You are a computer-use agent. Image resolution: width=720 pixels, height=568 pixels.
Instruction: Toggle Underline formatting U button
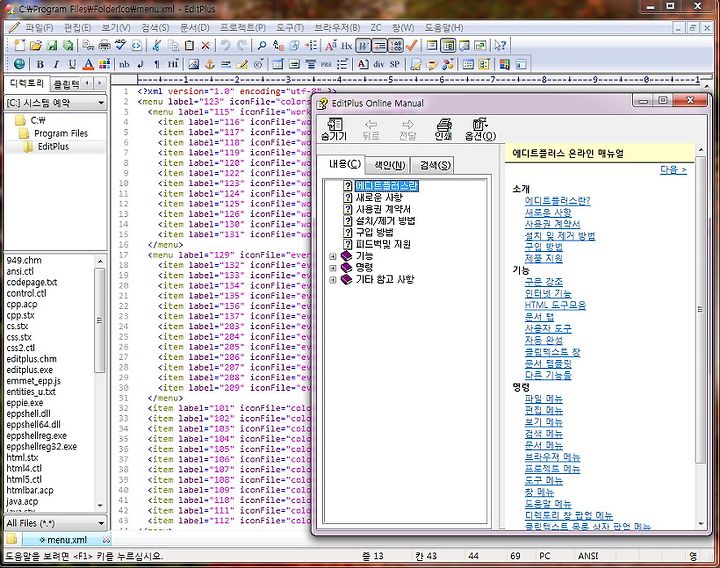point(72,64)
